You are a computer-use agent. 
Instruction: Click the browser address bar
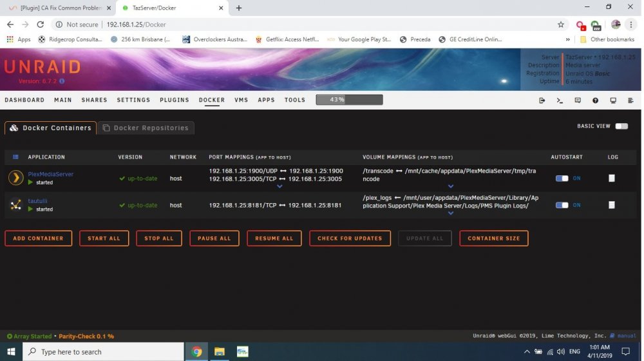click(309, 24)
